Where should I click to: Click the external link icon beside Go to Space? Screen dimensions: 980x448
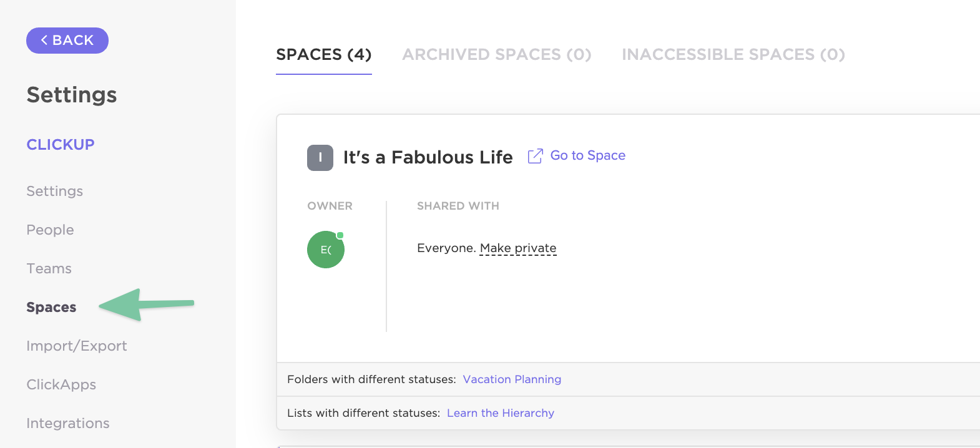coord(535,156)
